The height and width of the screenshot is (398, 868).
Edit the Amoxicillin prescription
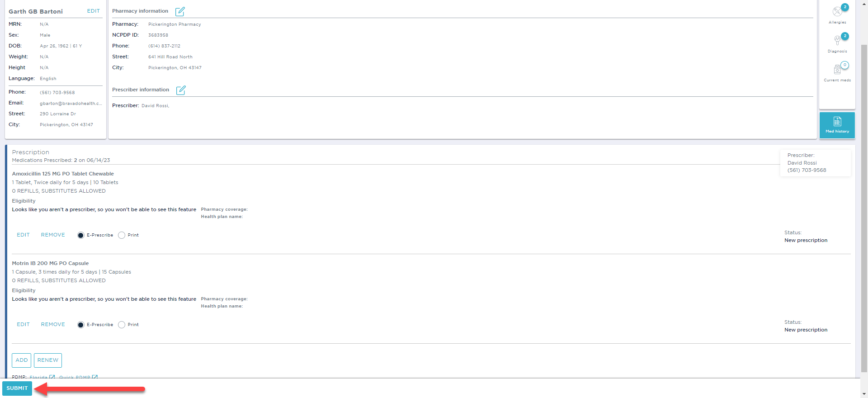[23, 235]
